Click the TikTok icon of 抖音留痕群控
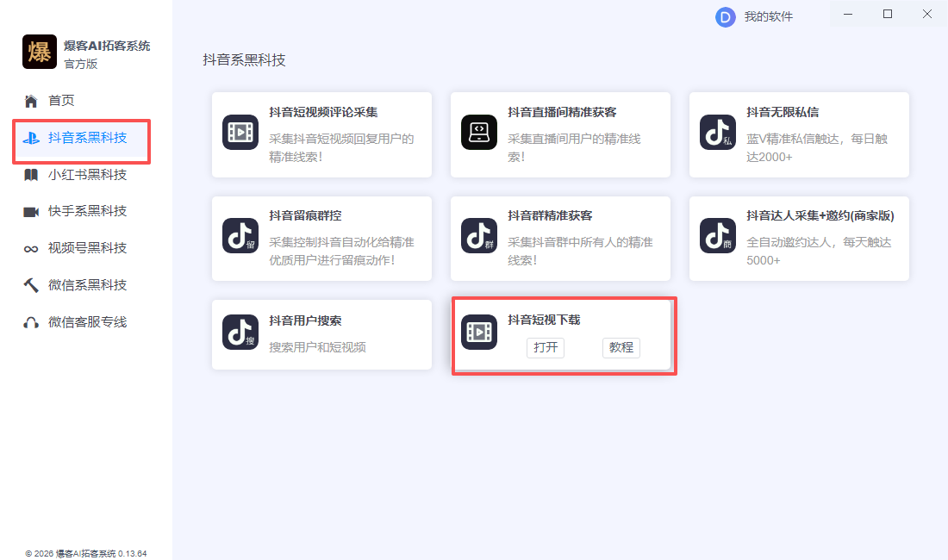 point(240,235)
